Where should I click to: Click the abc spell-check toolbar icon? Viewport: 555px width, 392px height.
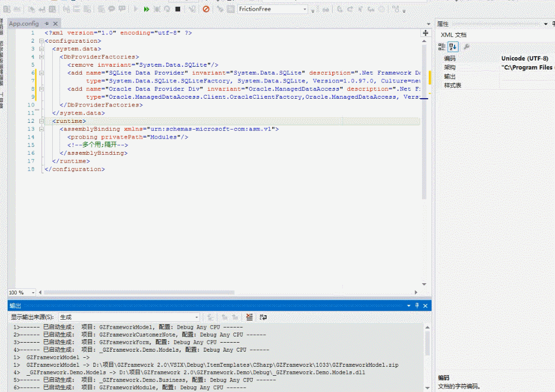(17, 9)
